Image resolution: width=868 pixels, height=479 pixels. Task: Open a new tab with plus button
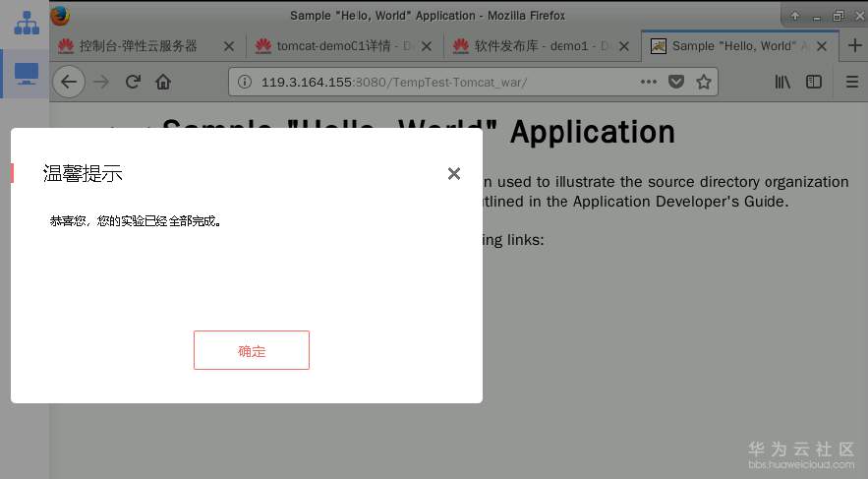click(854, 45)
